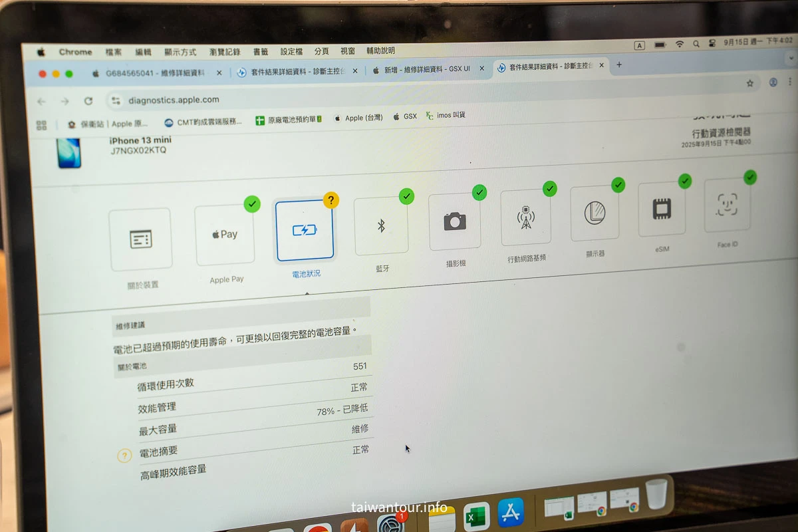The image size is (798, 532).
Task: Launch App Store from the Dock
Action: (511, 513)
